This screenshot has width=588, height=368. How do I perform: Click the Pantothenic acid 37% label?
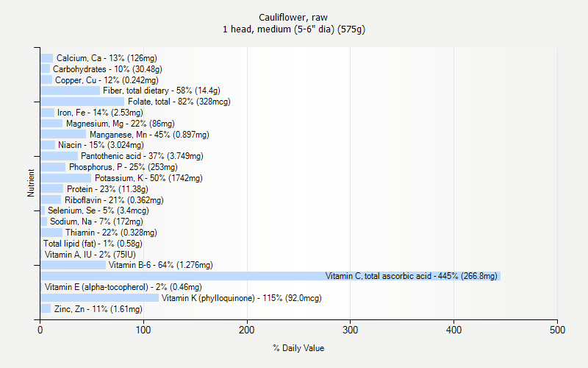pyautogui.click(x=142, y=156)
